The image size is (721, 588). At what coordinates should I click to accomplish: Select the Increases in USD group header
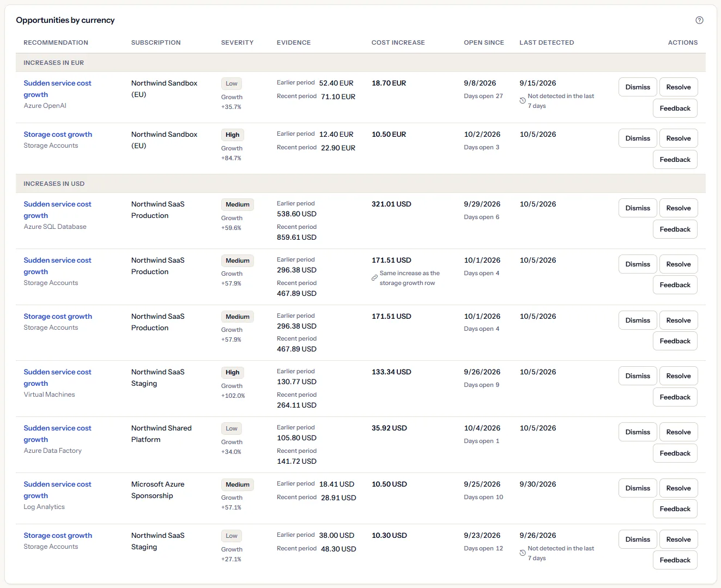tap(361, 184)
